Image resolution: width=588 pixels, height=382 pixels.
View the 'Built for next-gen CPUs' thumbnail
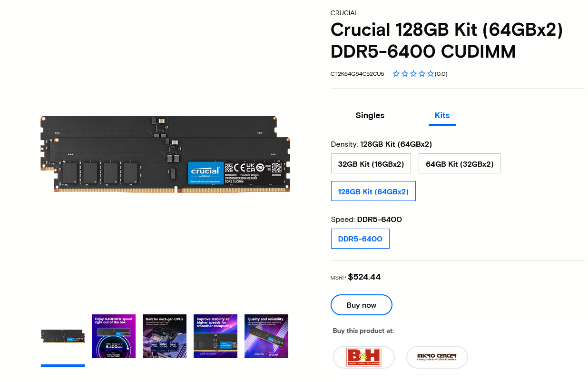165,336
